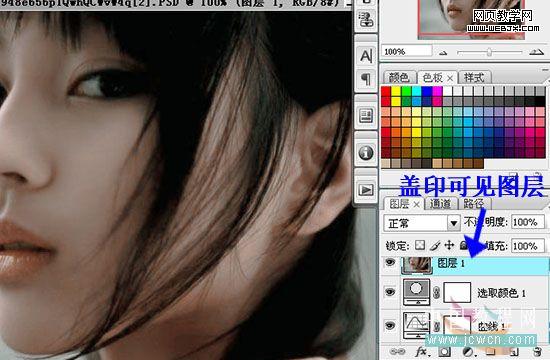Click the Curves adjustment icon on 曲线 1
This screenshot has width=550, height=360.
pos(416,326)
